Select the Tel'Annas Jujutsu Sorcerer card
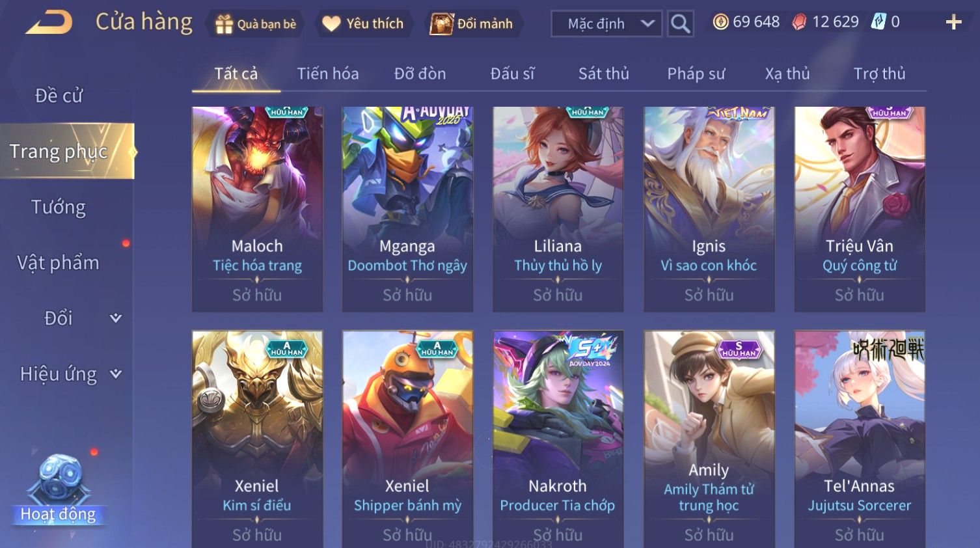The width and height of the screenshot is (980, 548). tap(859, 439)
